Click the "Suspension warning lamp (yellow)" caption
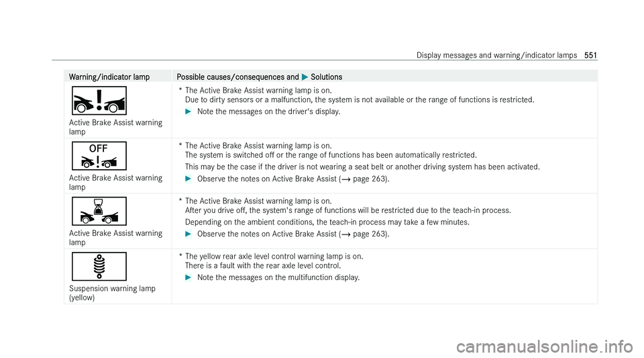This screenshot has width=644, height=358. tap(112, 293)
